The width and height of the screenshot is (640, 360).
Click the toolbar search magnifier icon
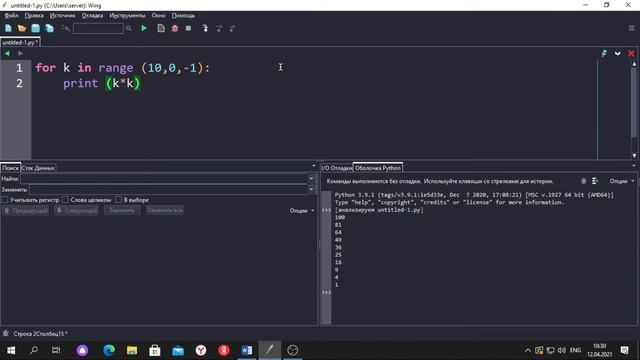pos(129,28)
